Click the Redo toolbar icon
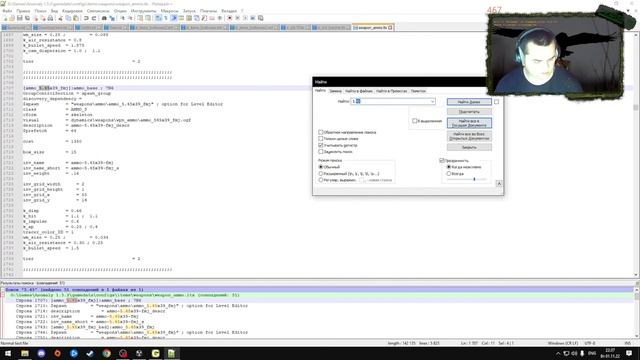Screen dimensions: 640x360 point(94,18)
